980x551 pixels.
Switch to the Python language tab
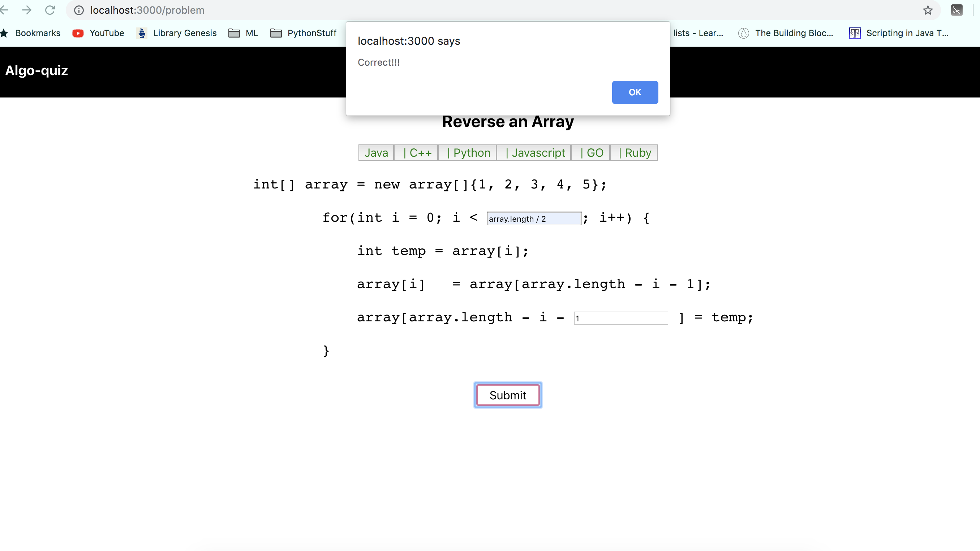click(468, 153)
